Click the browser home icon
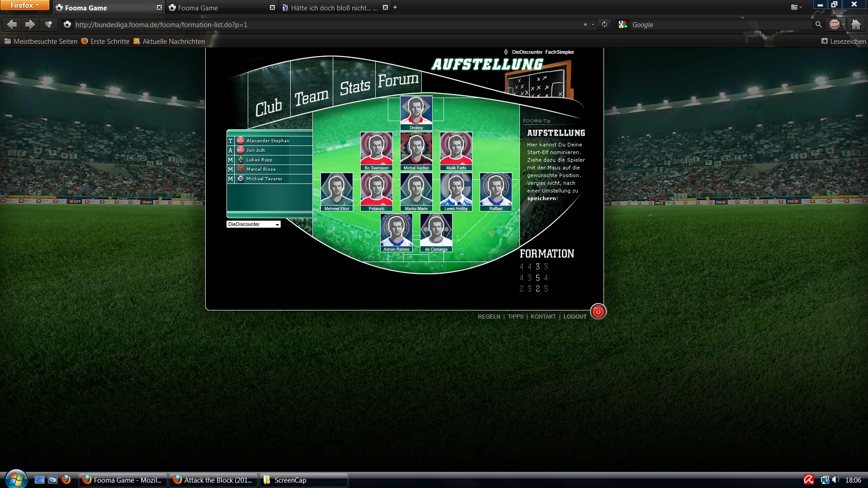The width and height of the screenshot is (868, 488). click(x=855, y=24)
